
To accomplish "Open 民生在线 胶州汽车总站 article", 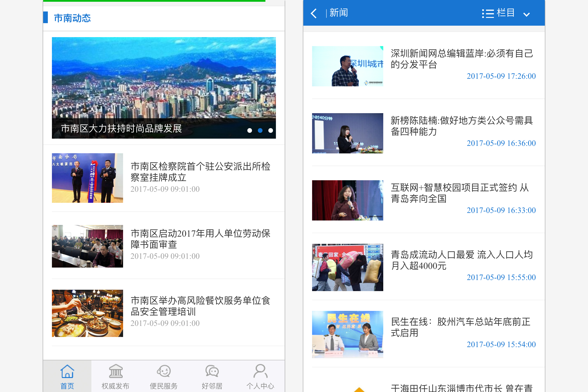I will pyautogui.click(x=460, y=327).
